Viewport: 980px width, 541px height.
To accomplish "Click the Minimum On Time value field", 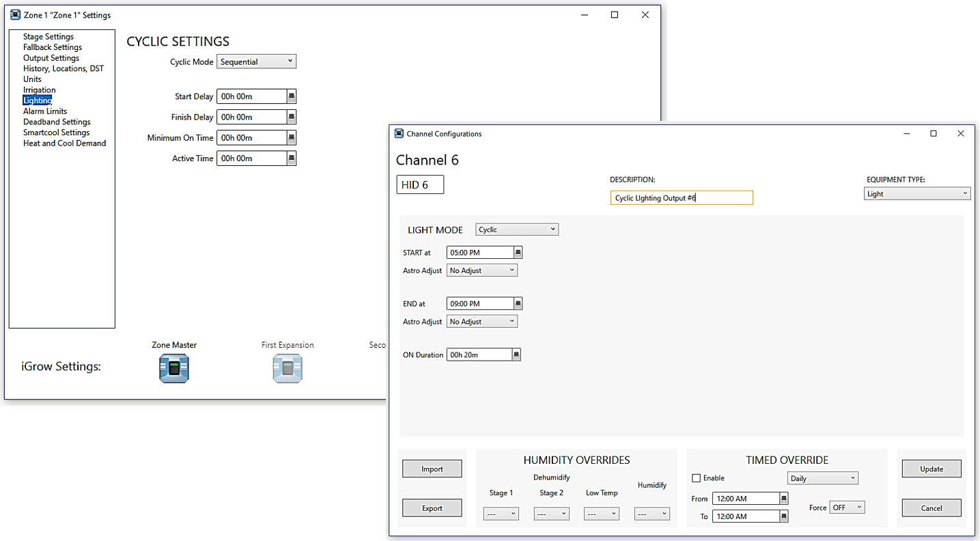I will tap(252, 137).
